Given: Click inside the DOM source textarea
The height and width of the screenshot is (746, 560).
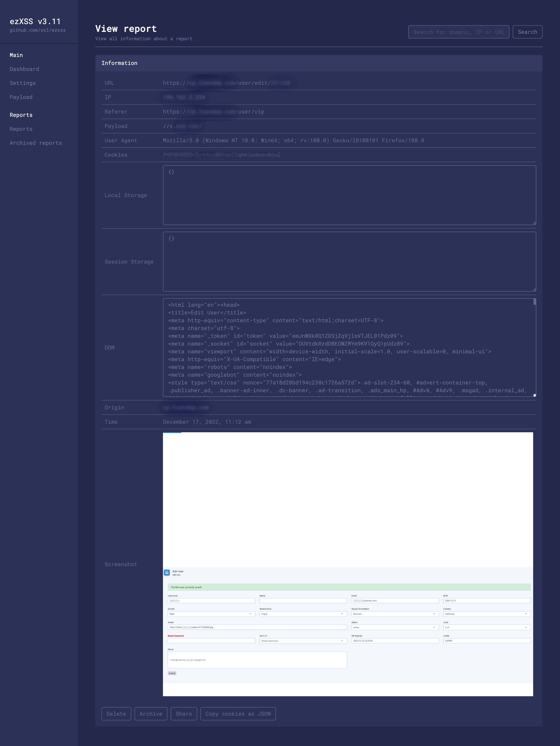Looking at the screenshot, I should coord(347,347).
